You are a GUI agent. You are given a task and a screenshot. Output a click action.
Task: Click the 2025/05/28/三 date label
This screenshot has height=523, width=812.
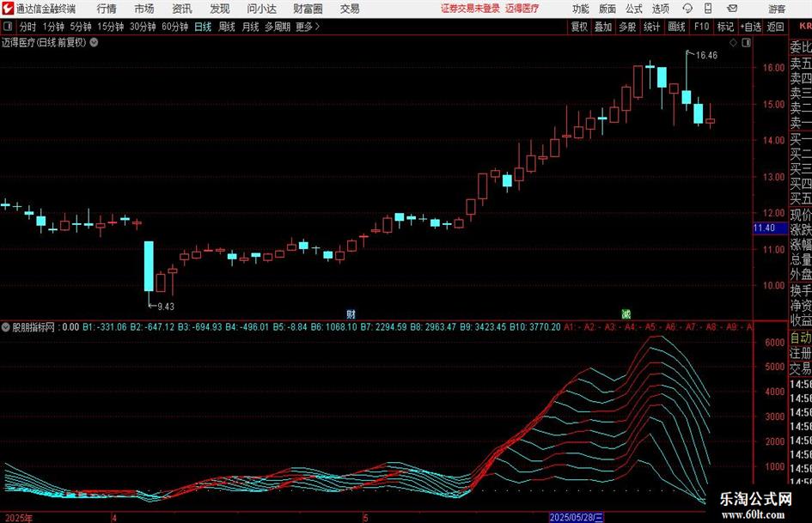[x=576, y=517]
